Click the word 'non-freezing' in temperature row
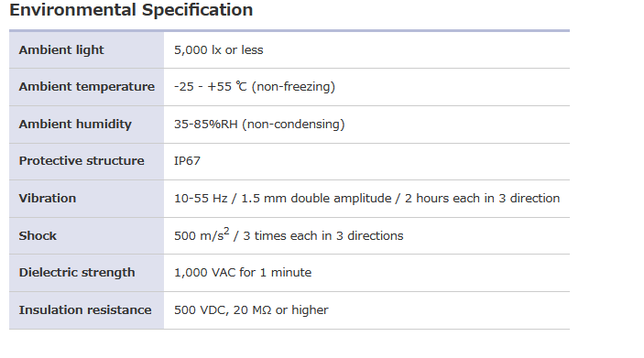The image size is (644, 358). (294, 87)
